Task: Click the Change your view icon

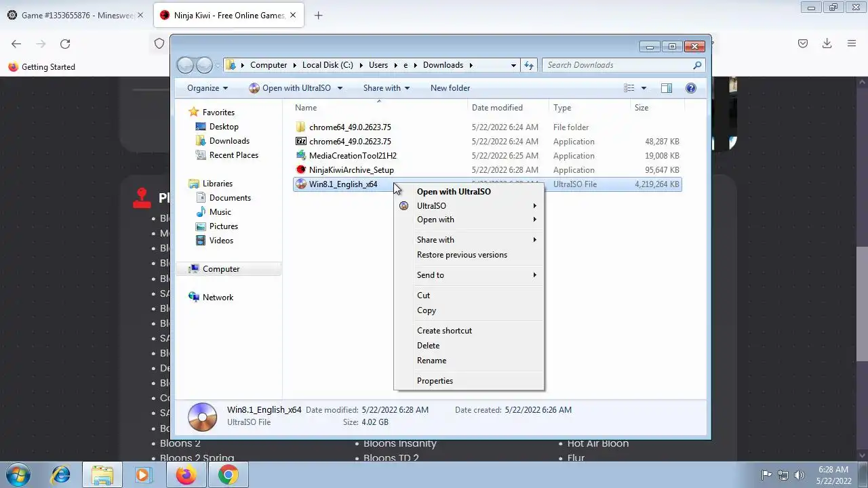Action: click(x=629, y=88)
